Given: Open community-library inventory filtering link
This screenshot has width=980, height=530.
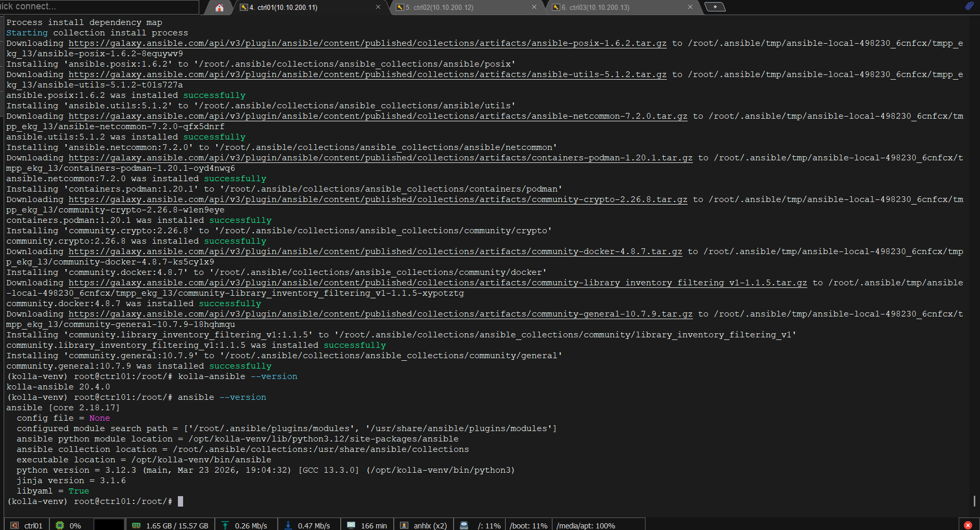Looking at the screenshot, I should [437, 283].
